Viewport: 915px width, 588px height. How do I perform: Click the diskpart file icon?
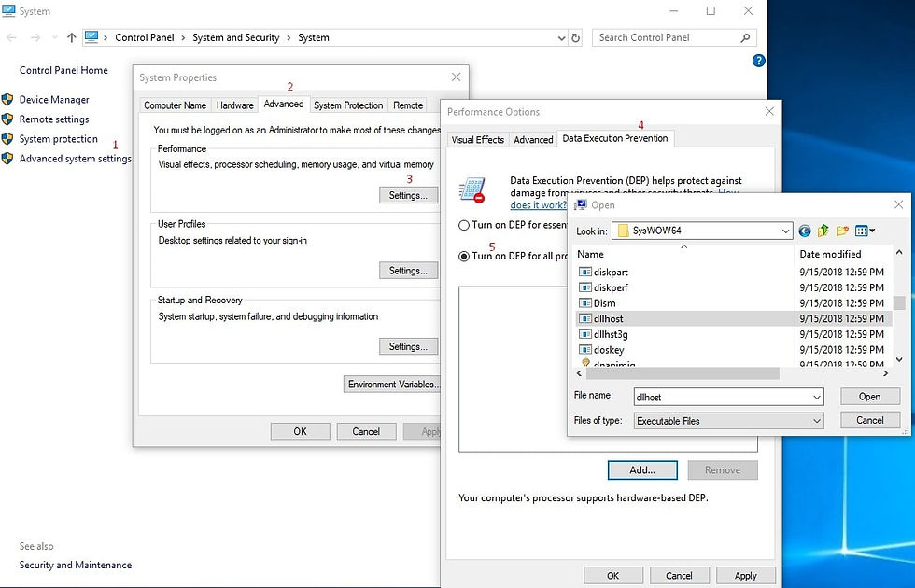[x=584, y=272]
